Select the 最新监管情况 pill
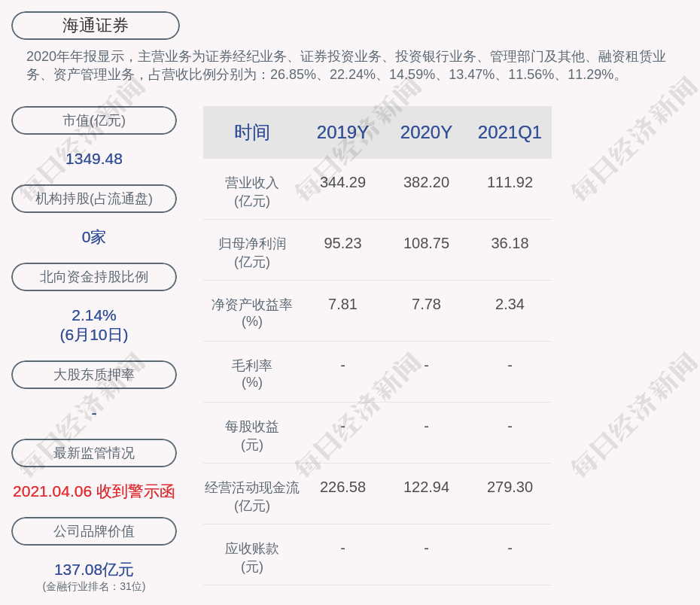 tap(94, 453)
